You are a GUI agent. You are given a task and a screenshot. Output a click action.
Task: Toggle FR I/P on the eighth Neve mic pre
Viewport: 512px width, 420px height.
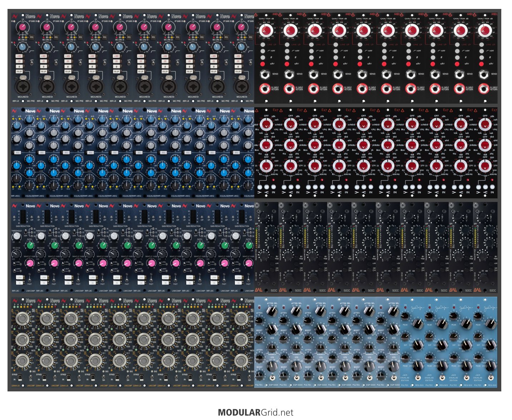(189, 71)
